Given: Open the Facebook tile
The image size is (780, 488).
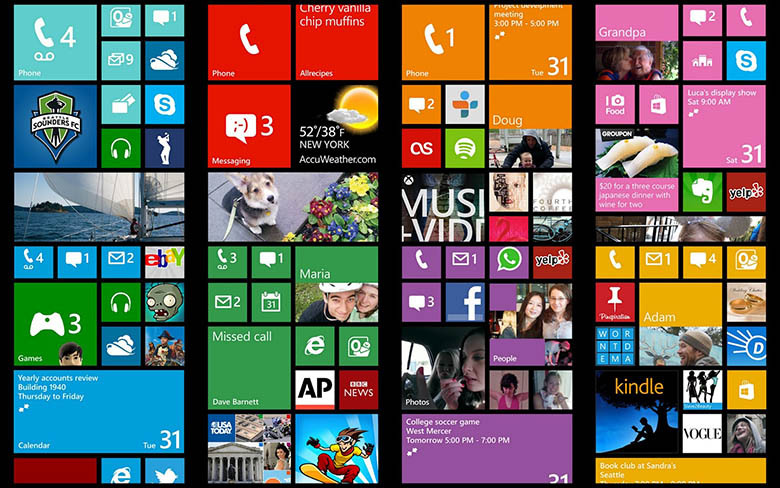Looking at the screenshot, I should click(x=465, y=302).
